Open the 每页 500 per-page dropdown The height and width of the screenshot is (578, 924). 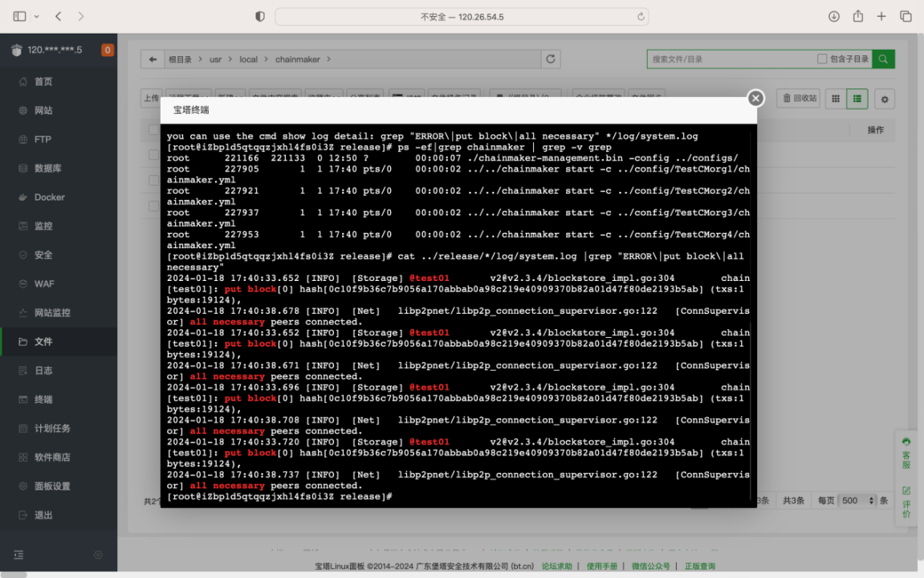tap(857, 500)
